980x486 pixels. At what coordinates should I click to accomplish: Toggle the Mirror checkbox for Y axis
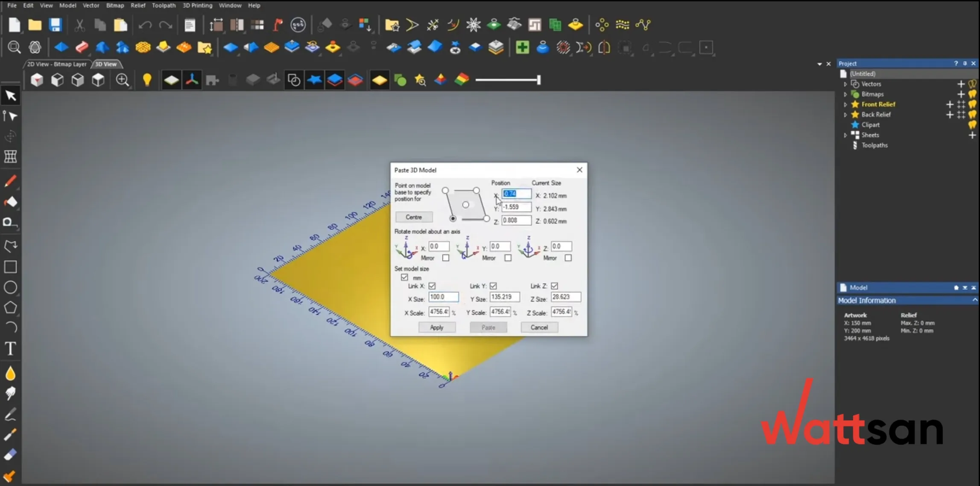[507, 258]
